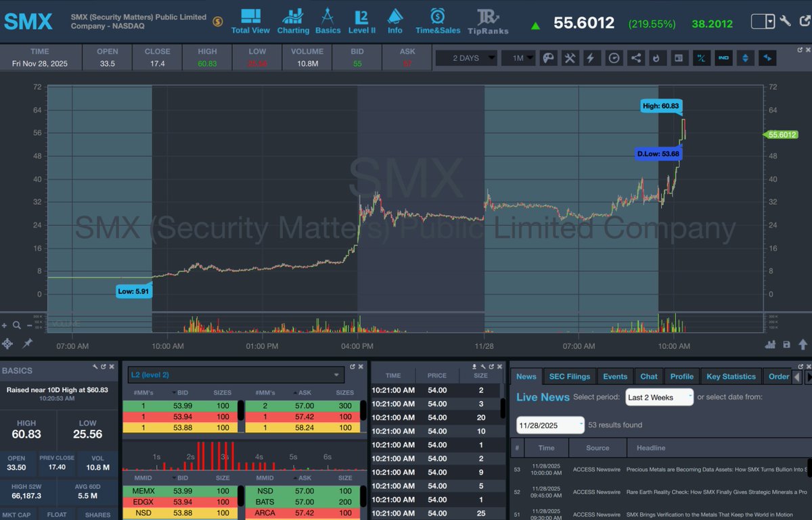812x520 pixels.
Task: Click the indicators IND icon
Action: (723, 58)
